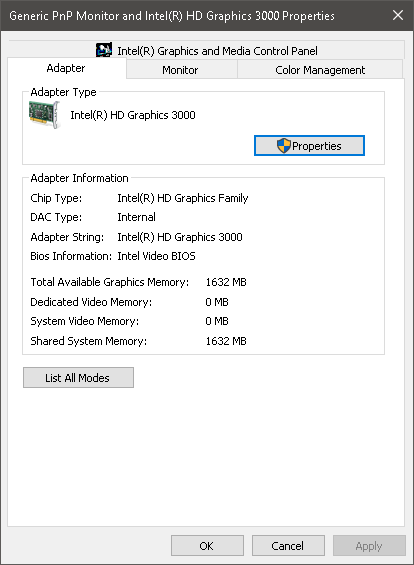Click the UAC shield icon on Properties

point(284,146)
